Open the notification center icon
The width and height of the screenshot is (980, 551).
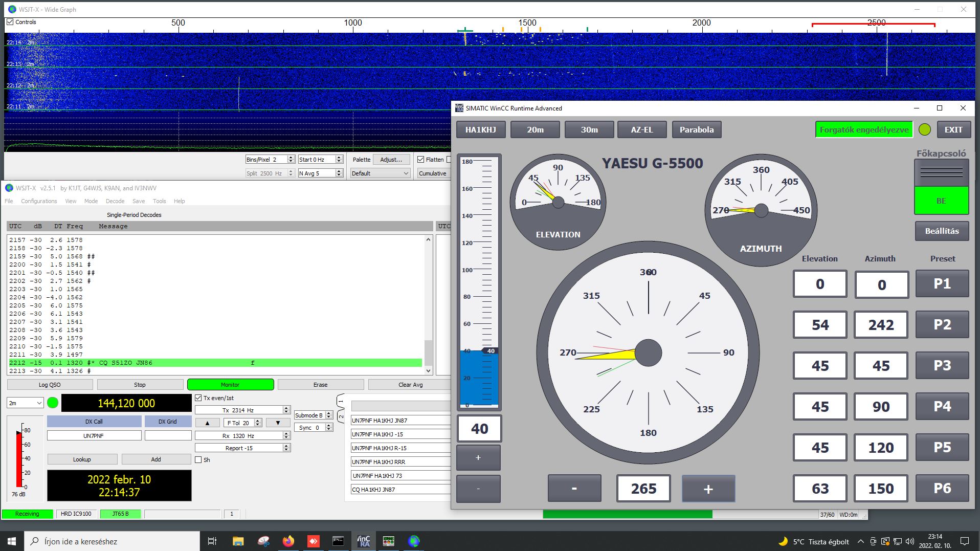tap(965, 541)
